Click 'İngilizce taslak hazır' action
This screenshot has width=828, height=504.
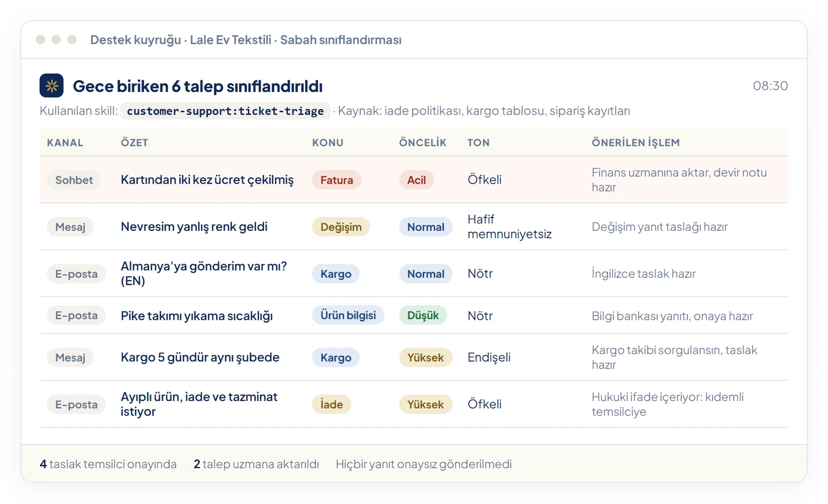[643, 274]
